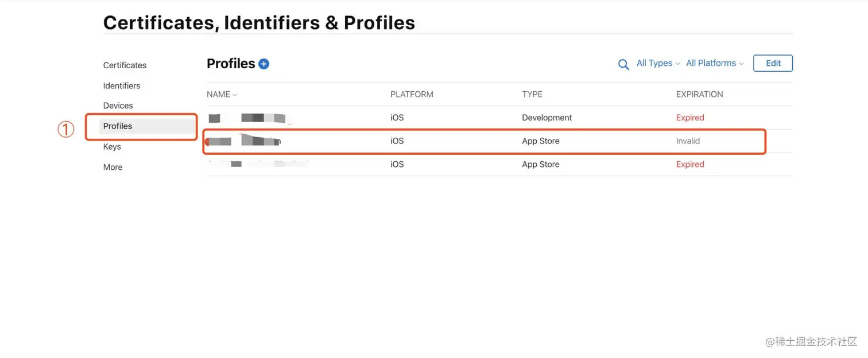Click the Invalid status text
The image size is (868, 358).
[688, 141]
